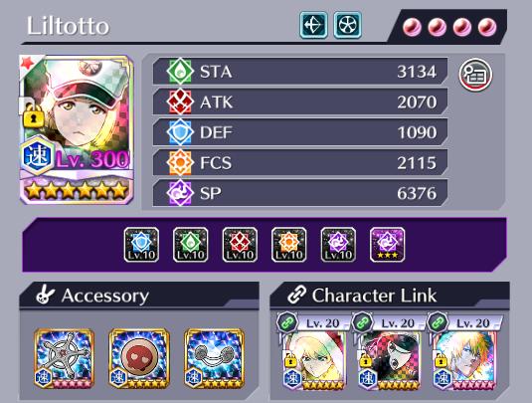Select the green STA Lv.10 bonus slot
532x403 pixels.
pos(191,245)
